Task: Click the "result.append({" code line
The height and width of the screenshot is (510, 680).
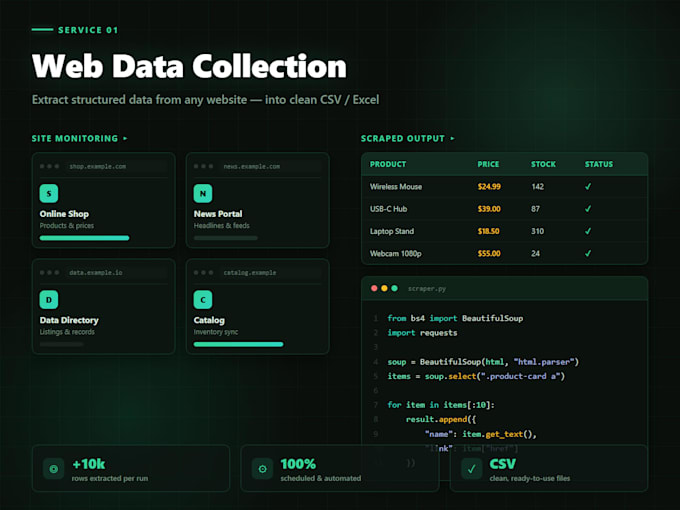Action: click(x=441, y=419)
